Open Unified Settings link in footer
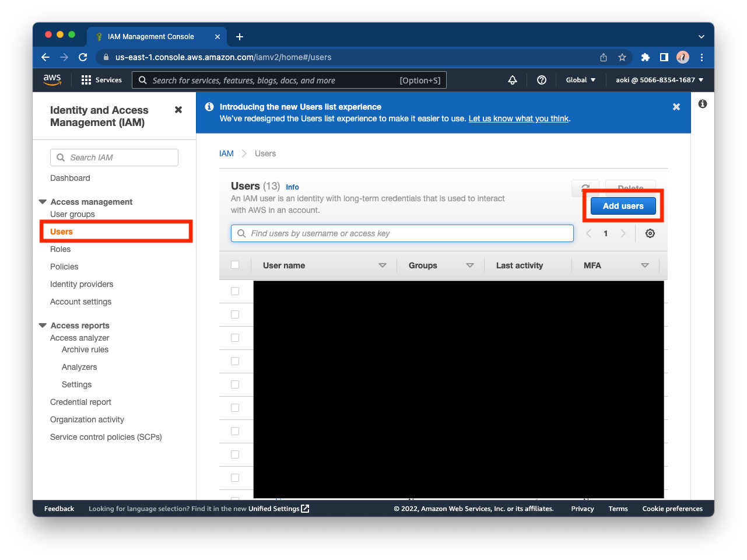The height and width of the screenshot is (560, 747). [x=279, y=509]
